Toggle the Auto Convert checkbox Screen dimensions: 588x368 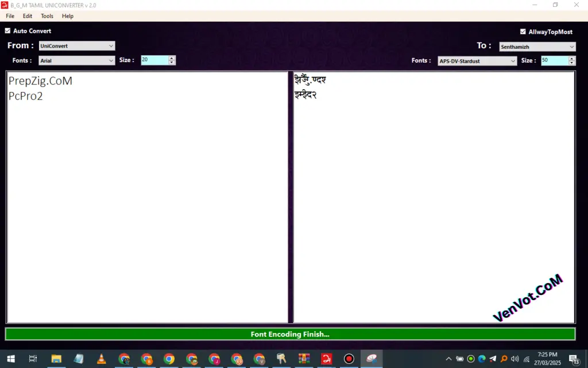pos(7,31)
